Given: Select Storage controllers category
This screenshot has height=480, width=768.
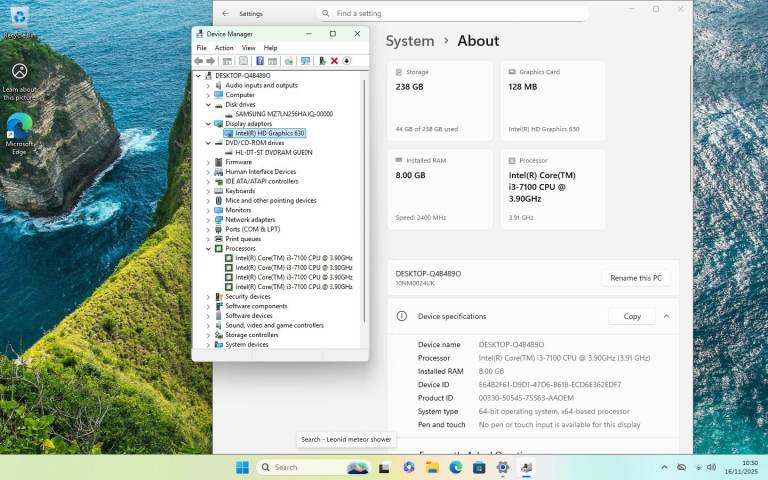Looking at the screenshot, I should 252,335.
